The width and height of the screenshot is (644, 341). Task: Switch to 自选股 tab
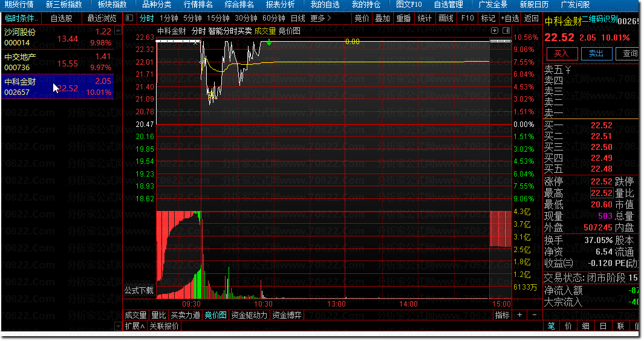(61, 19)
